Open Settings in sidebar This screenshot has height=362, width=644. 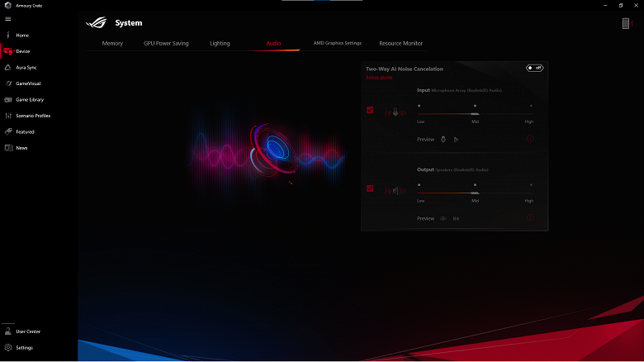point(24,348)
